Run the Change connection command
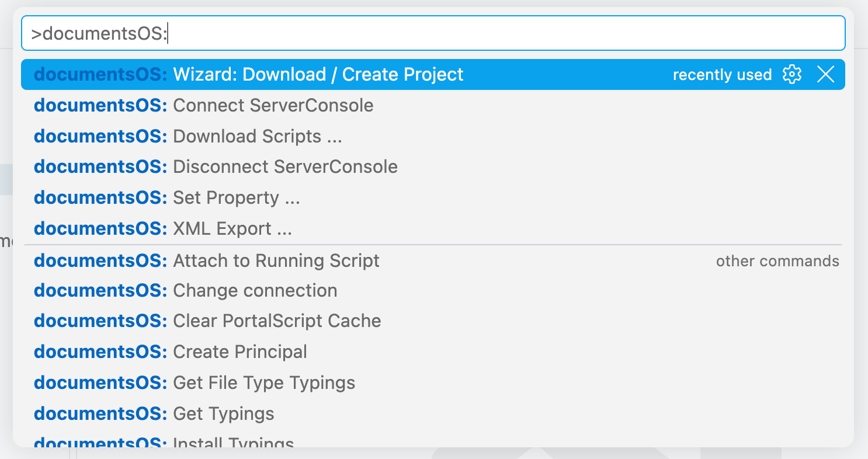The height and width of the screenshot is (459, 868). coord(433,290)
